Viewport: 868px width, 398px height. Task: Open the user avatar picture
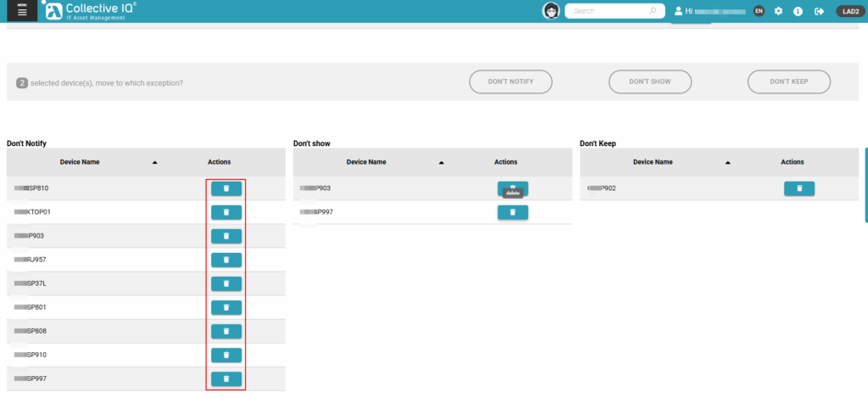point(551,11)
